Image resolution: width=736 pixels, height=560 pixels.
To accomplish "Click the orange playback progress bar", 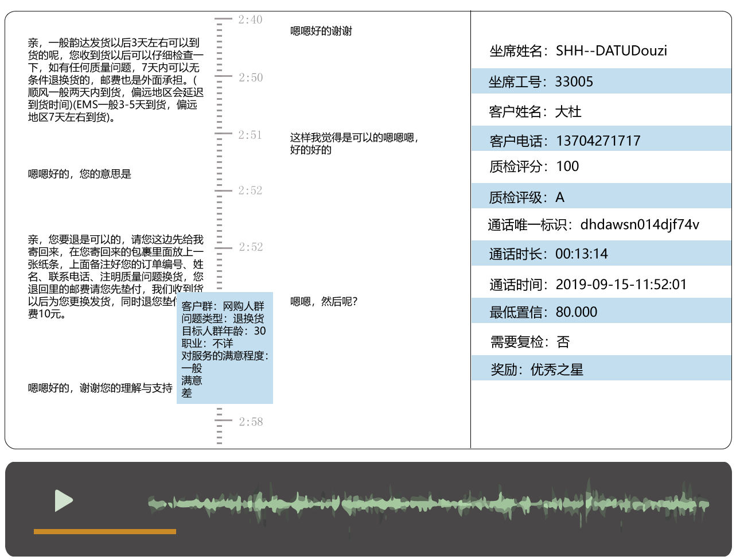I will (x=104, y=532).
